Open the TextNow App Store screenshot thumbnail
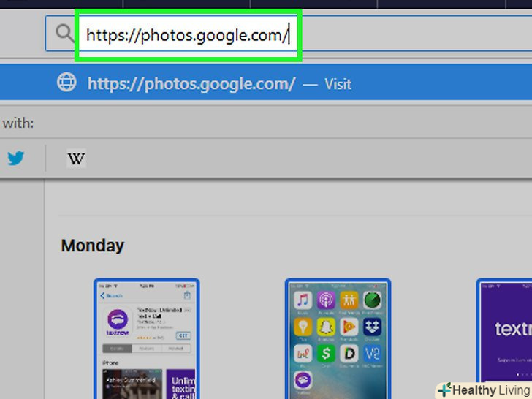 click(147, 338)
